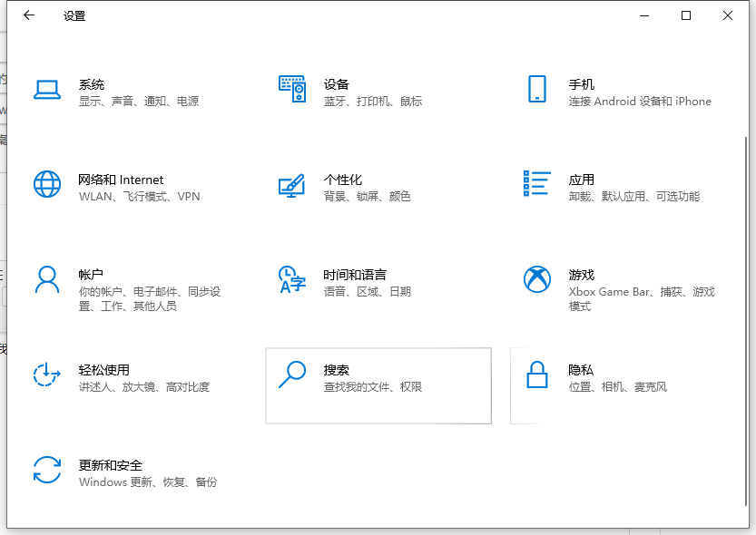
Task: Open 搜索 (Search) settings
Action: [x=378, y=385]
